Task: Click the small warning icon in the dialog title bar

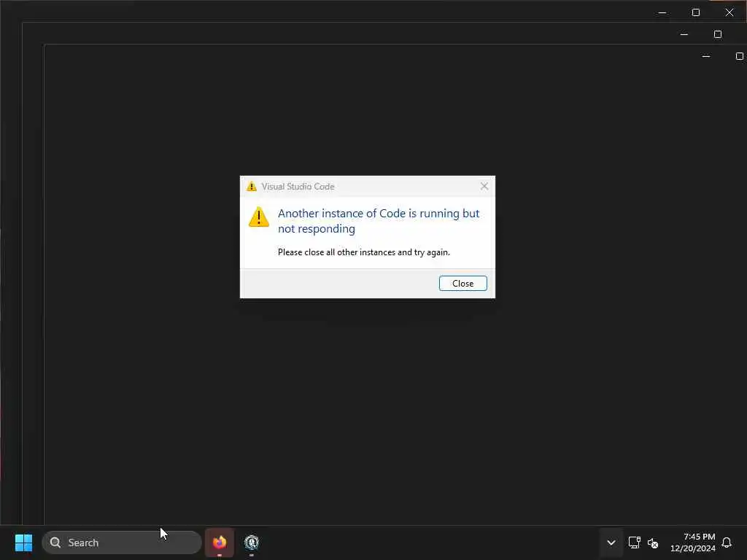Action: 252,186
